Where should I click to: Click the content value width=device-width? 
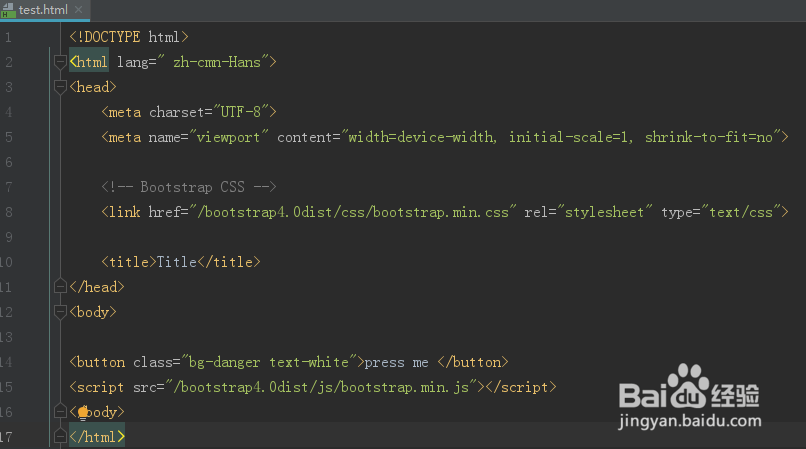click(422, 137)
